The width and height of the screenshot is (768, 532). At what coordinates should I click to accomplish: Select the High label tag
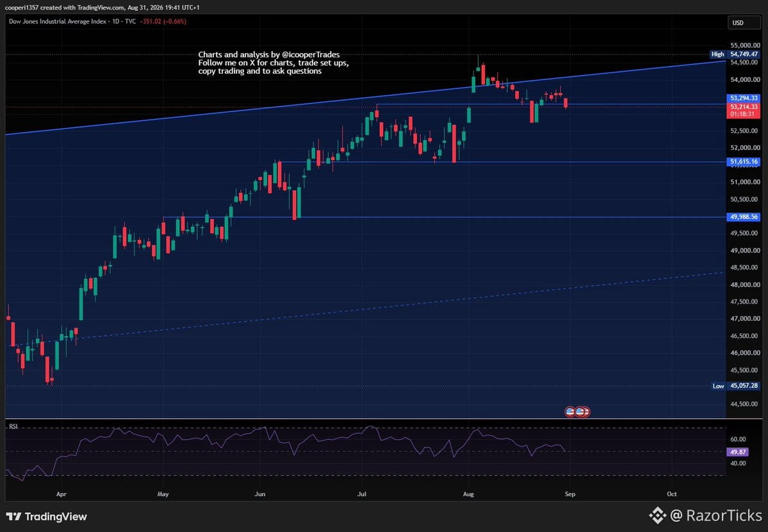717,54
